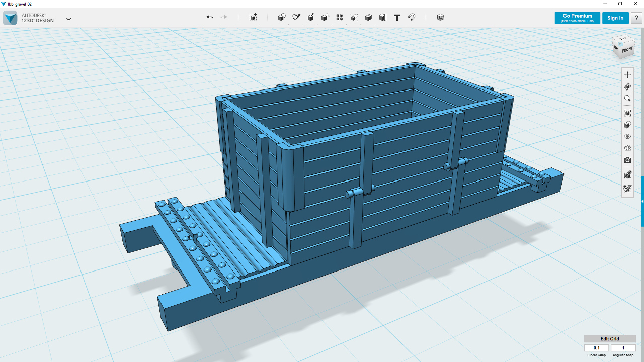Open the Sketch tool menu

pyautogui.click(x=296, y=17)
